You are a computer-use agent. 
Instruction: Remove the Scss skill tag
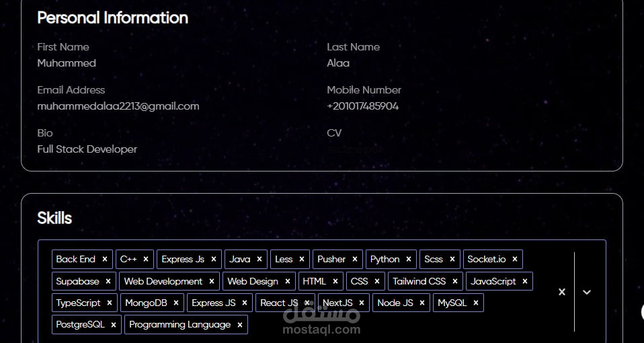pos(452,259)
